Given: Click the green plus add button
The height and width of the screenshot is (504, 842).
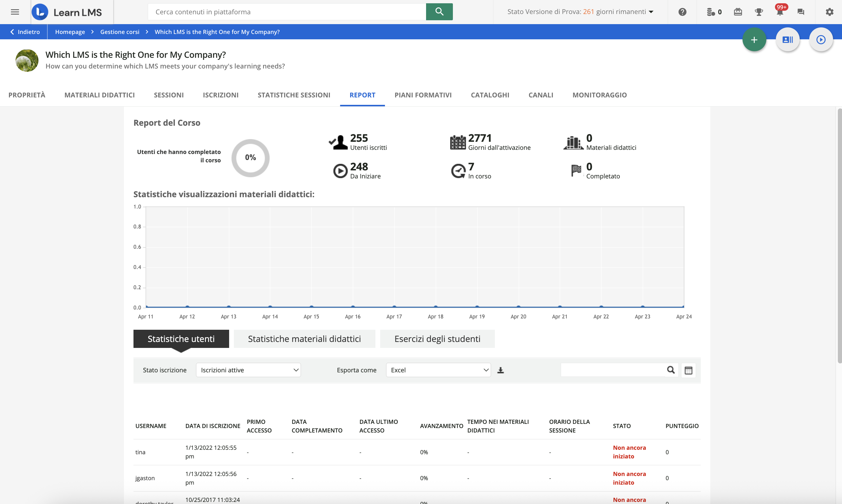Looking at the screenshot, I should 754,40.
